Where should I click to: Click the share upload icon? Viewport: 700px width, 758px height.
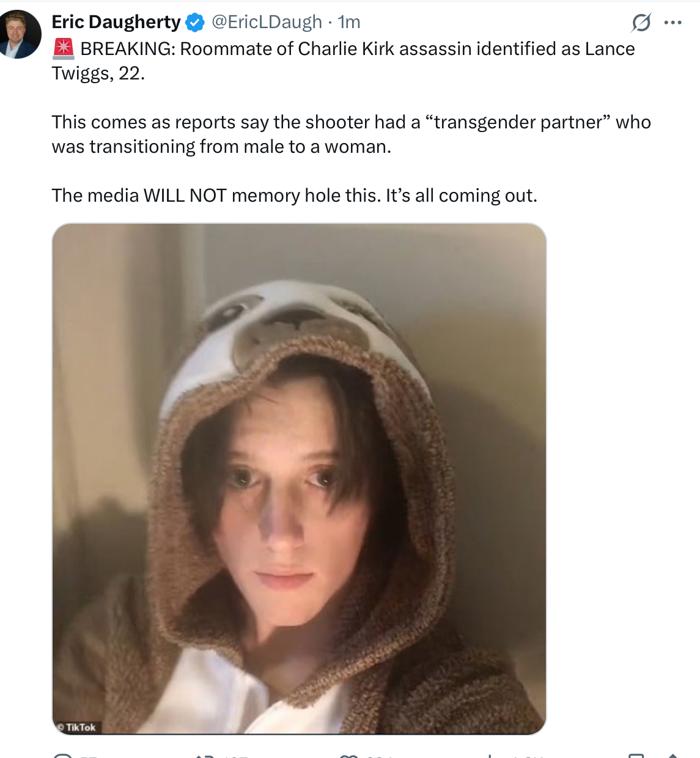(x=672, y=756)
